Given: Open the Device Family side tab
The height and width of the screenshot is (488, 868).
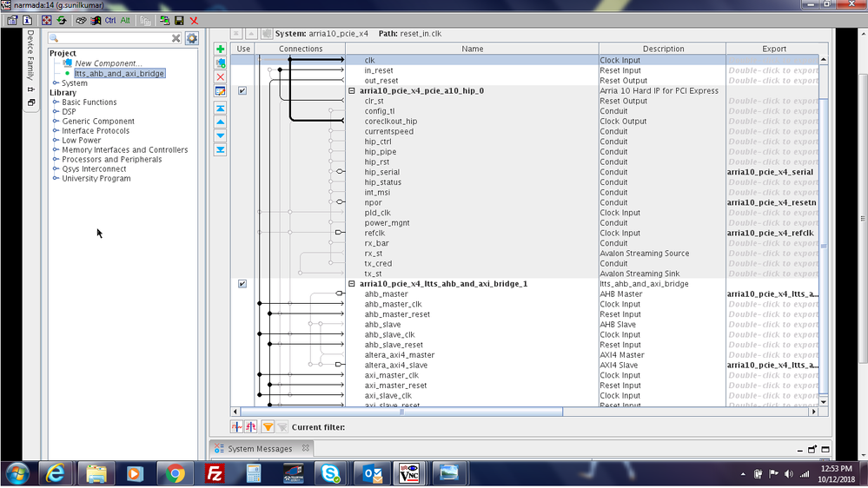Looking at the screenshot, I should click(30, 56).
